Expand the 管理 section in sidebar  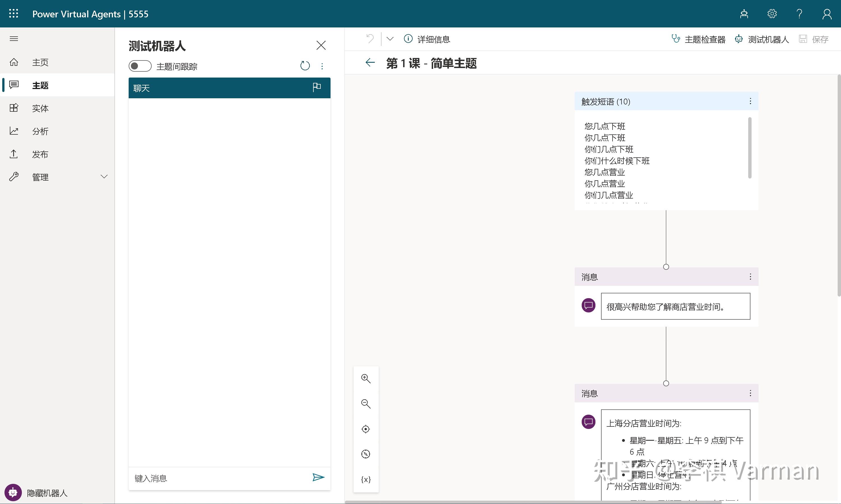pyautogui.click(x=104, y=177)
